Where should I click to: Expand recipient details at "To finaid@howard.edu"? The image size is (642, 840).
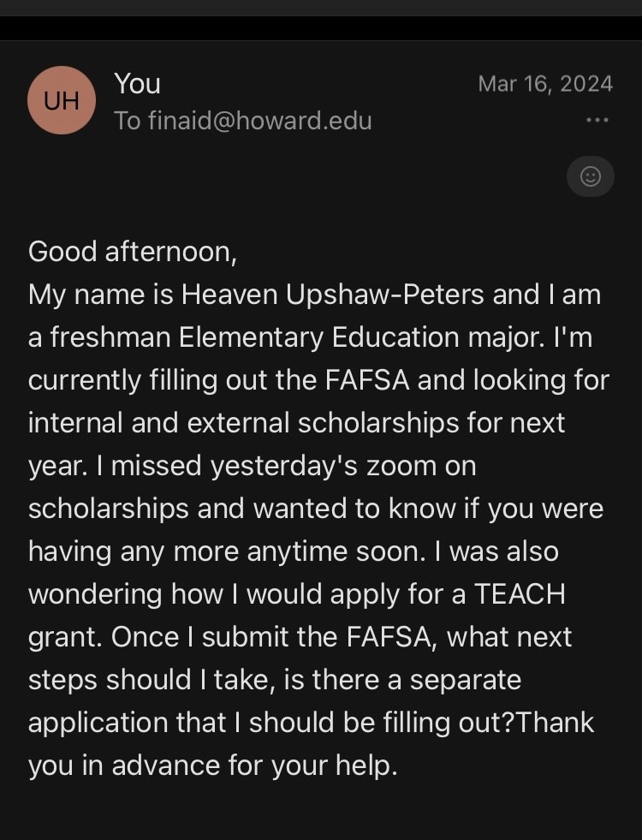(243, 121)
